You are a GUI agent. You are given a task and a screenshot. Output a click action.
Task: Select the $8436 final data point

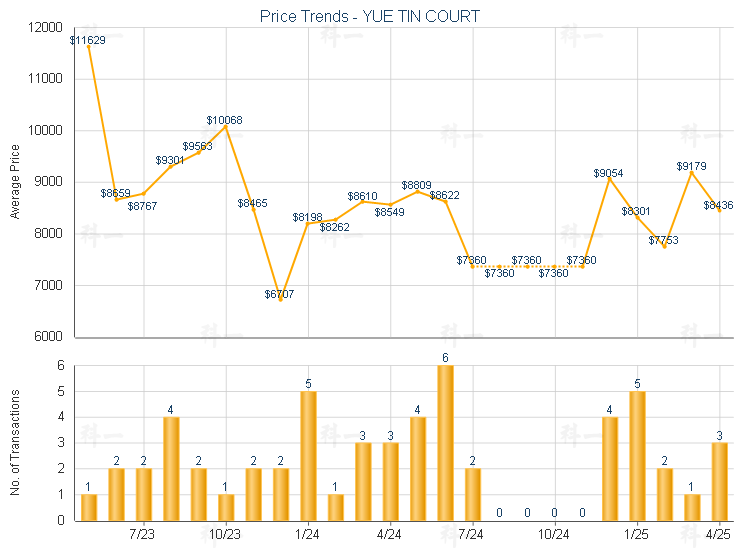point(719,211)
